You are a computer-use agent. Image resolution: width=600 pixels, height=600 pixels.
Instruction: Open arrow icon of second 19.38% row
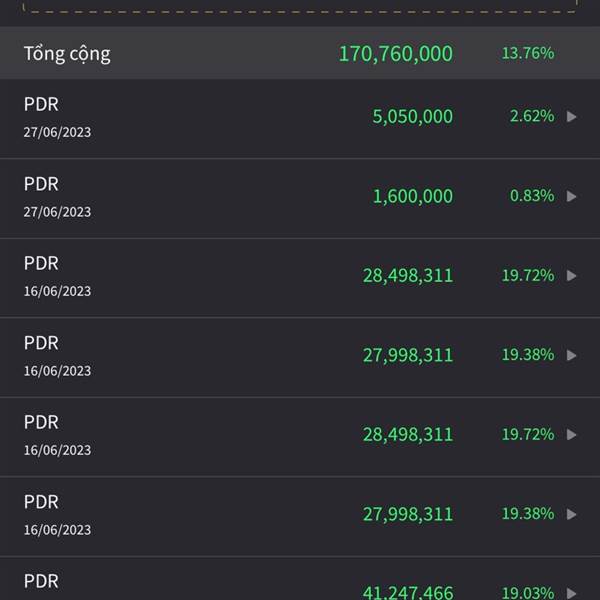(x=571, y=514)
